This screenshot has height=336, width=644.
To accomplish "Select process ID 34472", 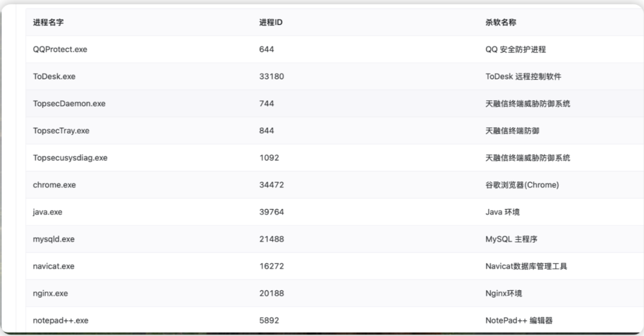I will click(271, 185).
